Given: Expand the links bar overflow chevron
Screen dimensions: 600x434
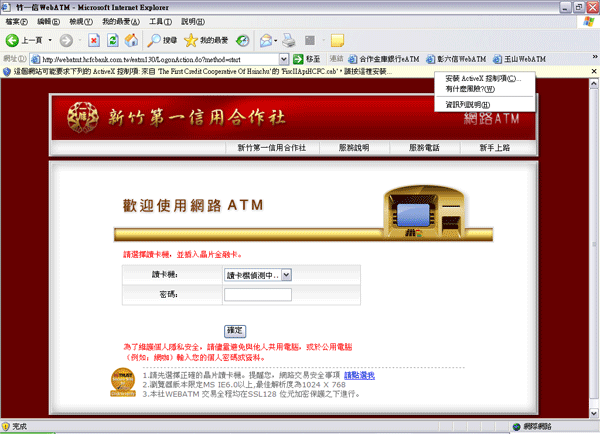Looking at the screenshot, I should pos(595,57).
